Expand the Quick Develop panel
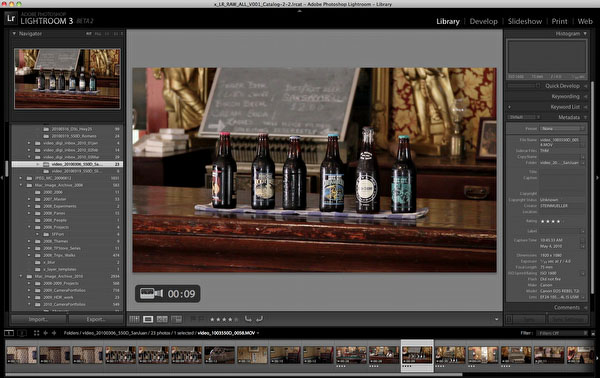600x378 pixels. [585, 86]
